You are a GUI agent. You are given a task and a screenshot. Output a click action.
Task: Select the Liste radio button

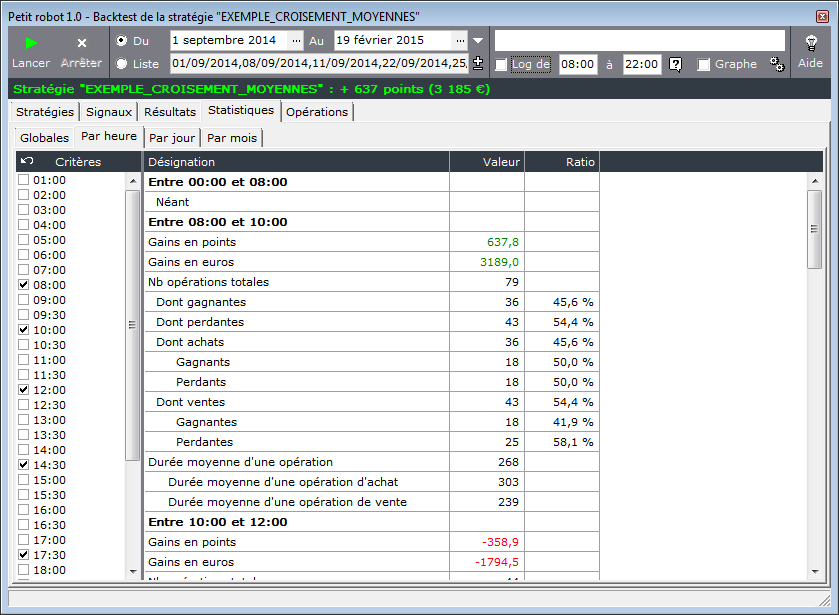(x=121, y=64)
